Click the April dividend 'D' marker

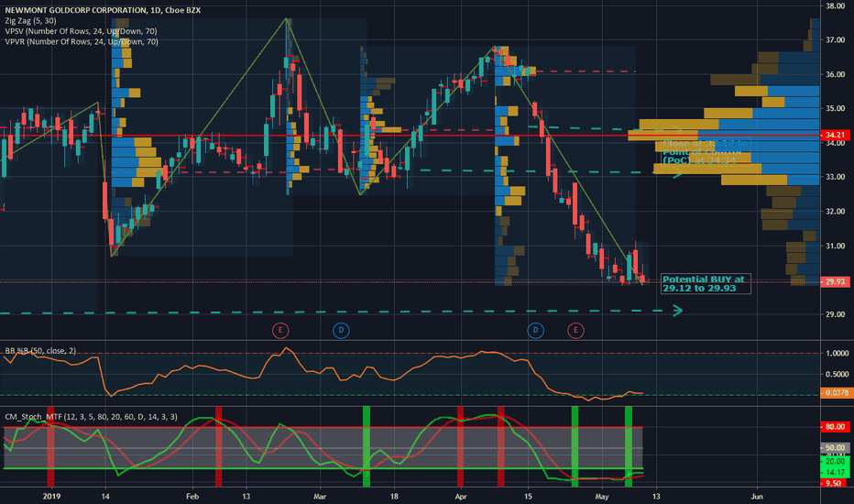pos(535,330)
